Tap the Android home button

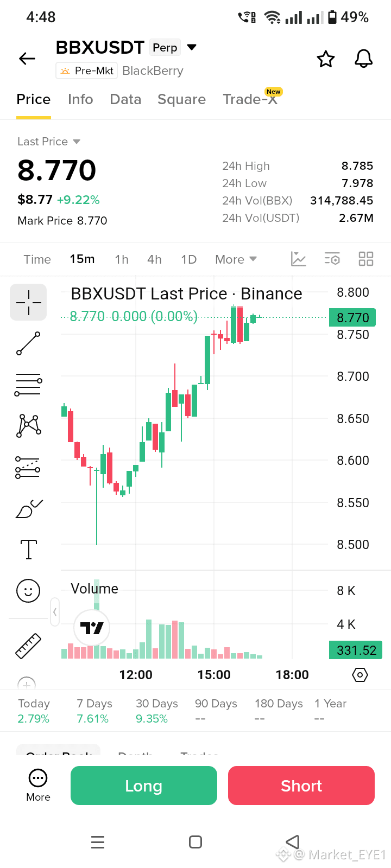[x=195, y=842]
